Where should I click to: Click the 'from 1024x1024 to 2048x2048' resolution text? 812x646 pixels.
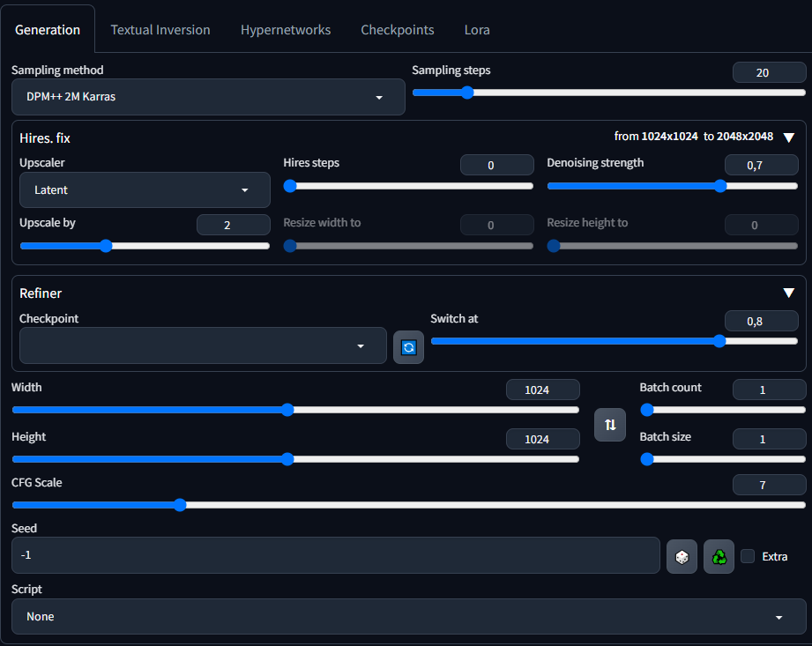pos(693,136)
